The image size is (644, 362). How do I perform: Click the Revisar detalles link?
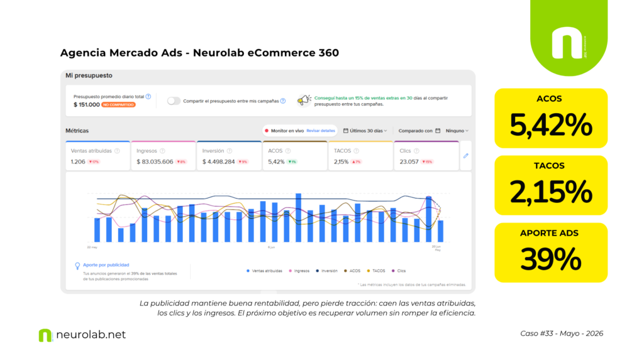point(321,131)
